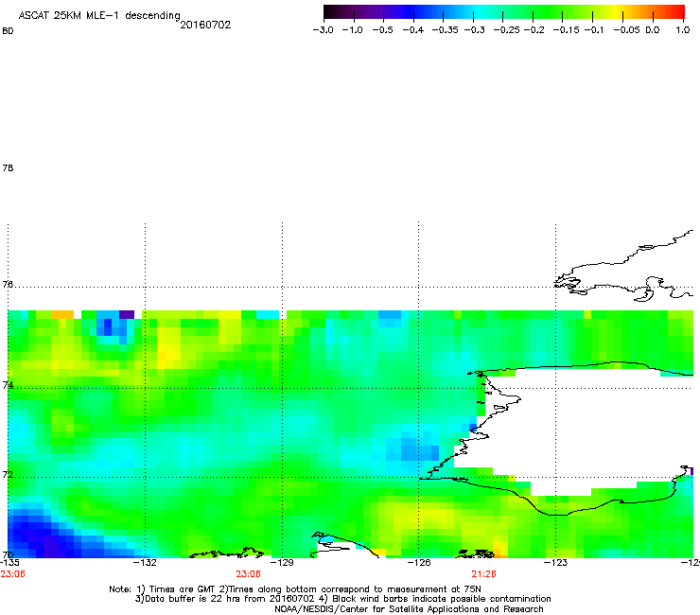Pick the cyan section of the color bar
Screen dimensions: 700x615
pos(480,12)
